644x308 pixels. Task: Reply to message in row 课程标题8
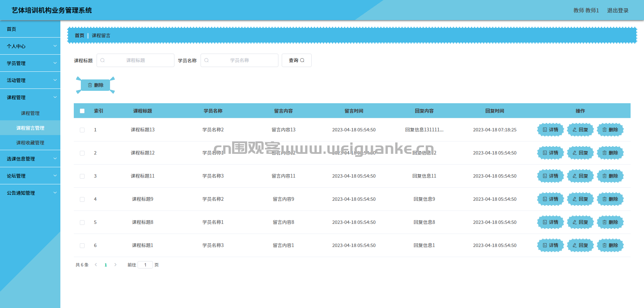coord(580,222)
